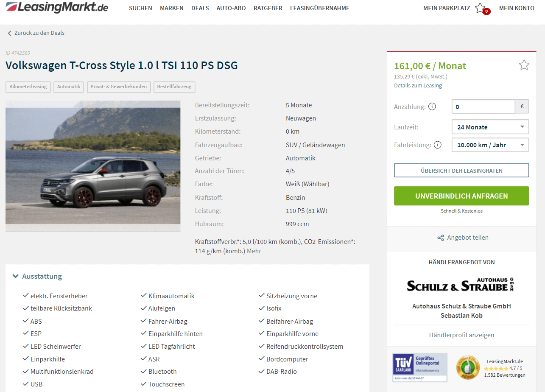545x392 pixels.
Task: Open the T-Cross vehicle photo
Action: (x=93, y=166)
